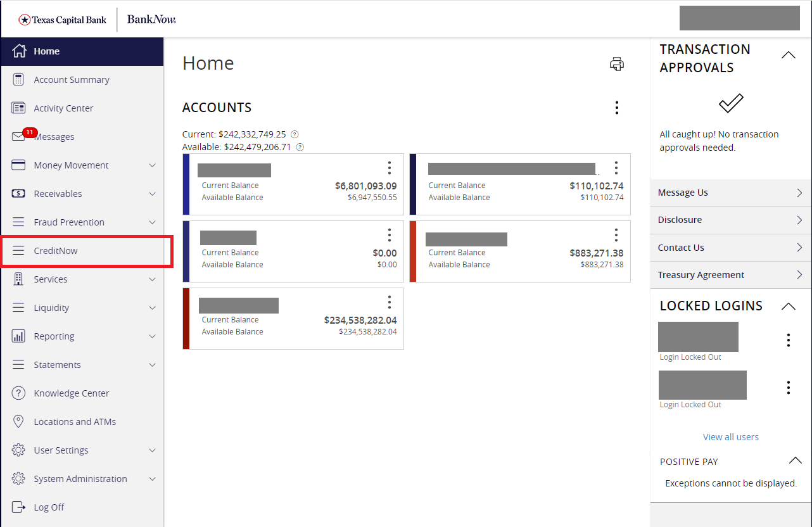This screenshot has height=527, width=812.
Task: Select Knowledge Center menu label
Action: pyautogui.click(x=72, y=393)
